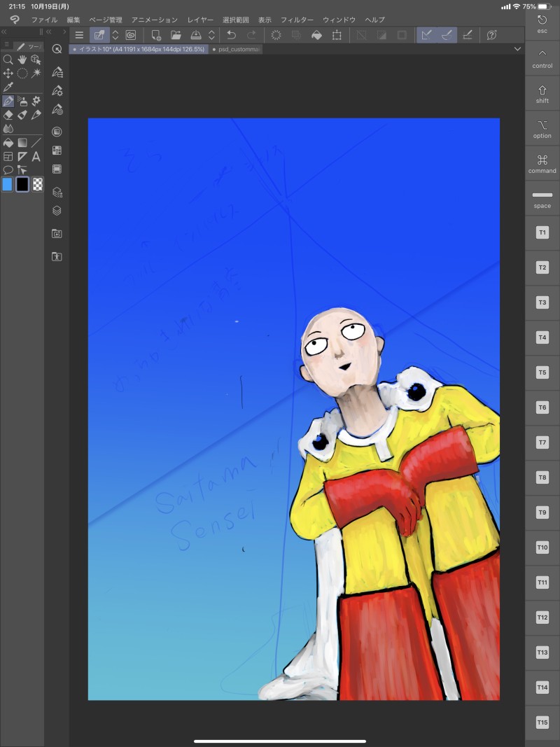Select the Move layer tool
The image size is (560, 747).
tap(8, 74)
